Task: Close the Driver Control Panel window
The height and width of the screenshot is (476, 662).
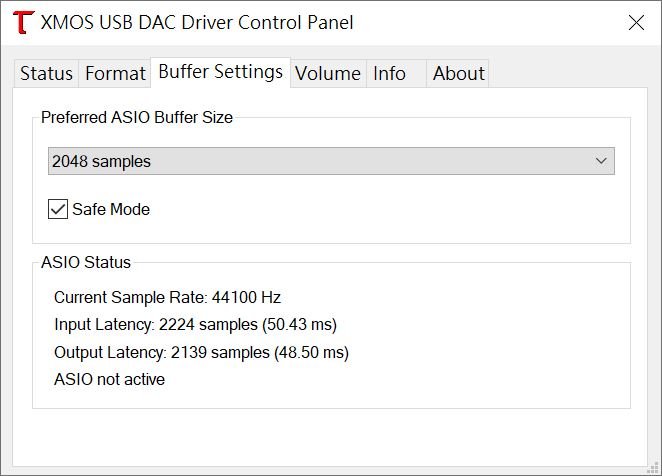Action: pyautogui.click(x=635, y=22)
